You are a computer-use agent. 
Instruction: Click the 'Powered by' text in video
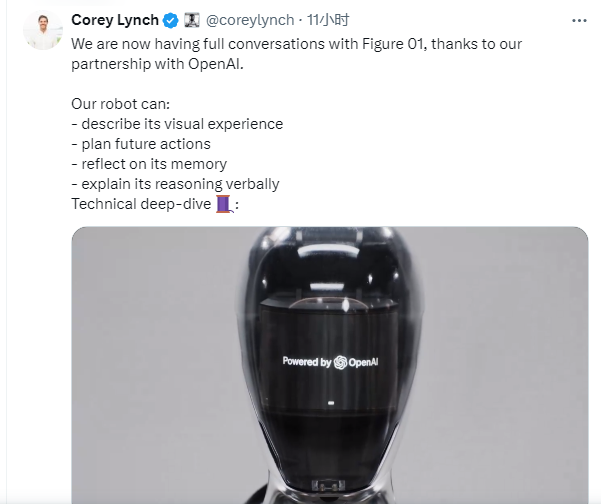click(306, 361)
